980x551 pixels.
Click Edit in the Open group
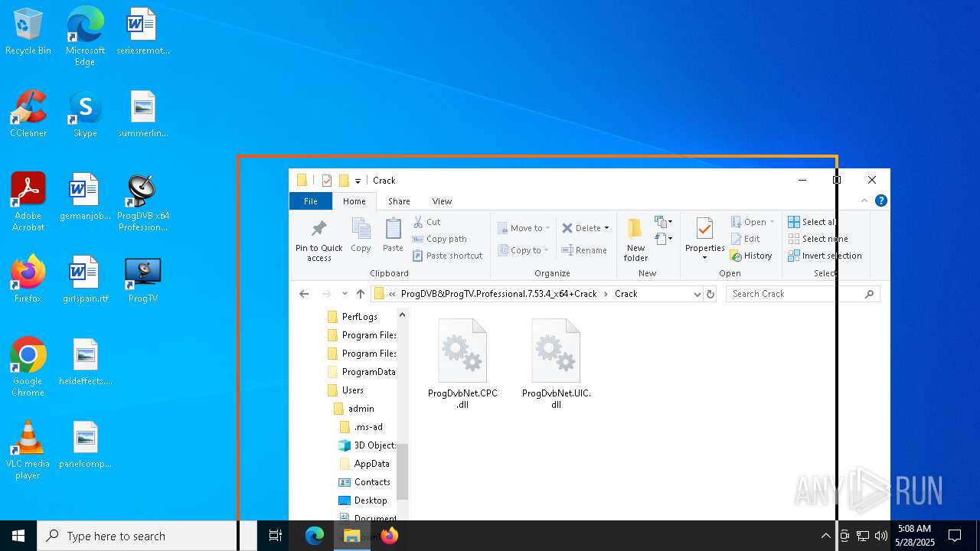[x=745, y=239]
